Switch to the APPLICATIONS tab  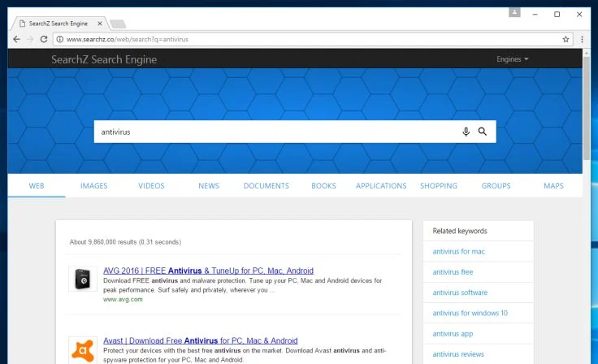click(x=381, y=186)
